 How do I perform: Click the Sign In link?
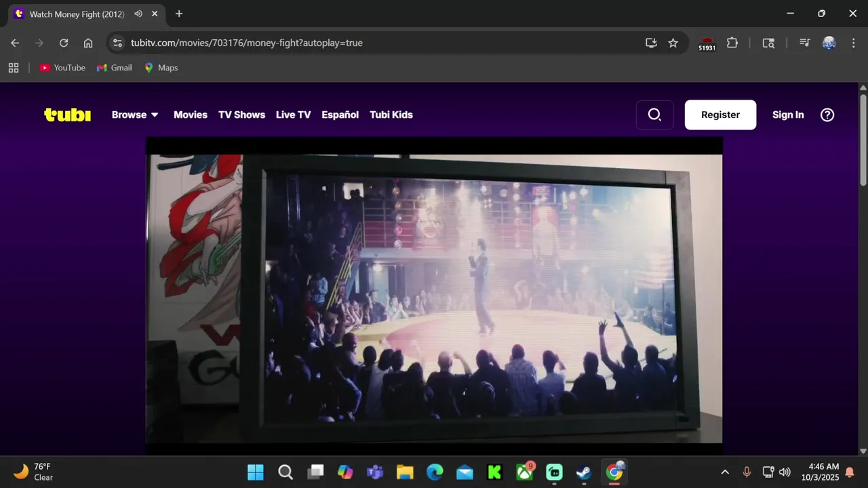pyautogui.click(x=788, y=115)
